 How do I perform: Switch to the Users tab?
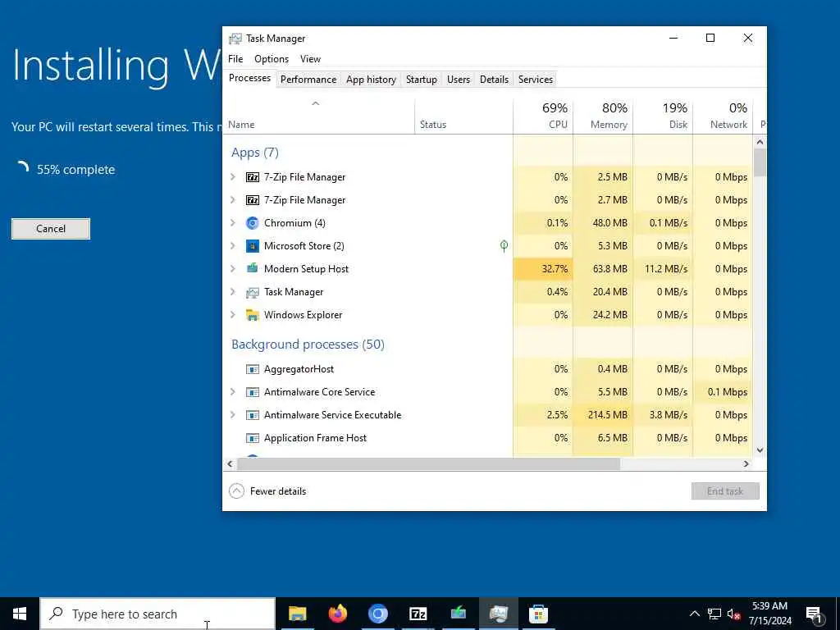coord(459,80)
